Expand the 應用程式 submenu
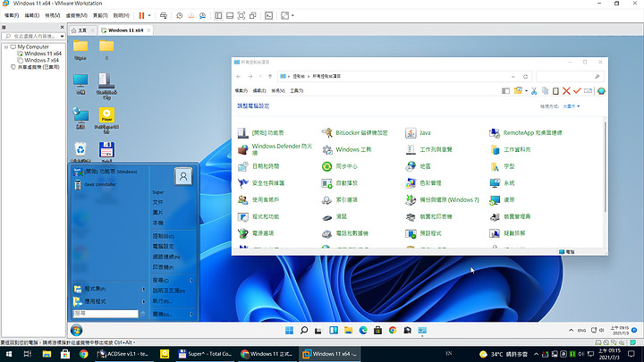This screenshot has height=362, width=644. pyautogui.click(x=110, y=301)
